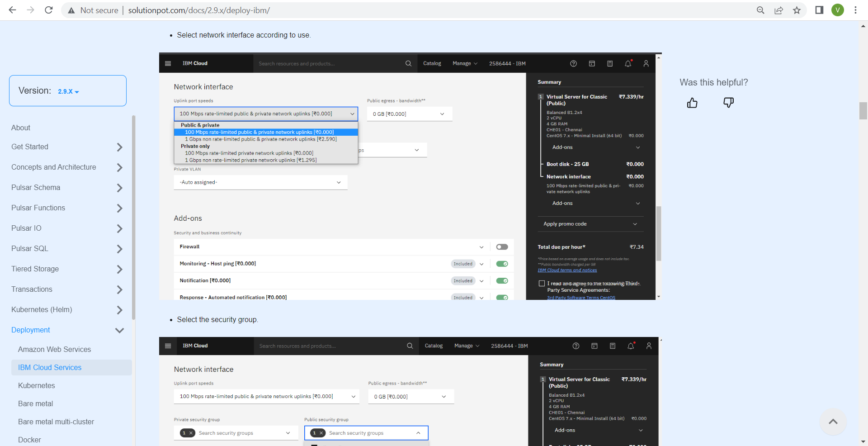Expand Get Started section
This screenshot has width=868, height=446.
tap(119, 147)
